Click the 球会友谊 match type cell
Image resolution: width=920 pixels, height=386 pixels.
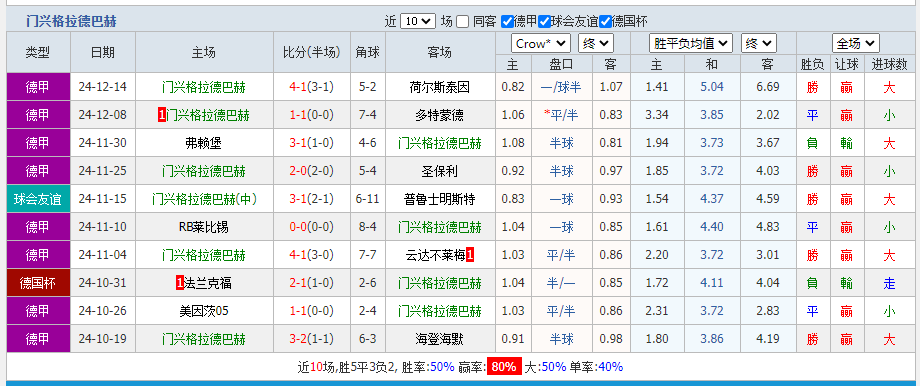pyautogui.click(x=38, y=199)
